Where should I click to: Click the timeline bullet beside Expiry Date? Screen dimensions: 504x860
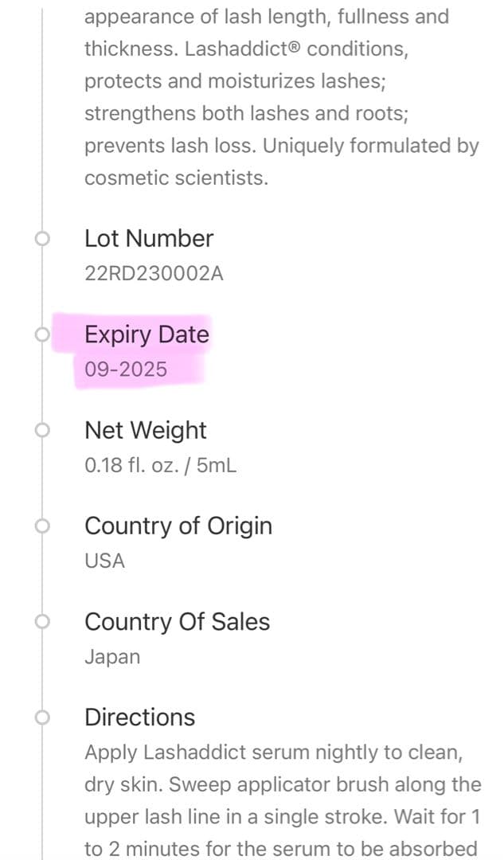tap(42, 335)
